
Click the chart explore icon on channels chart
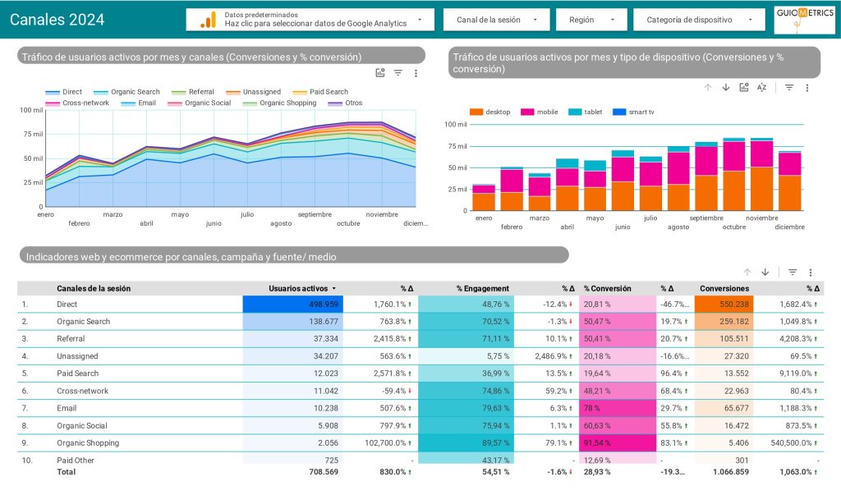(380, 73)
